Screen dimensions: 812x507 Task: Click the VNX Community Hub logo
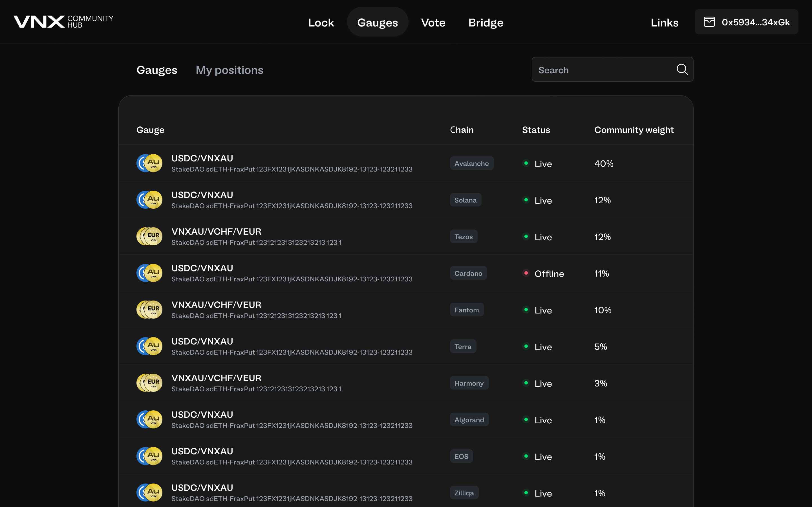63,22
